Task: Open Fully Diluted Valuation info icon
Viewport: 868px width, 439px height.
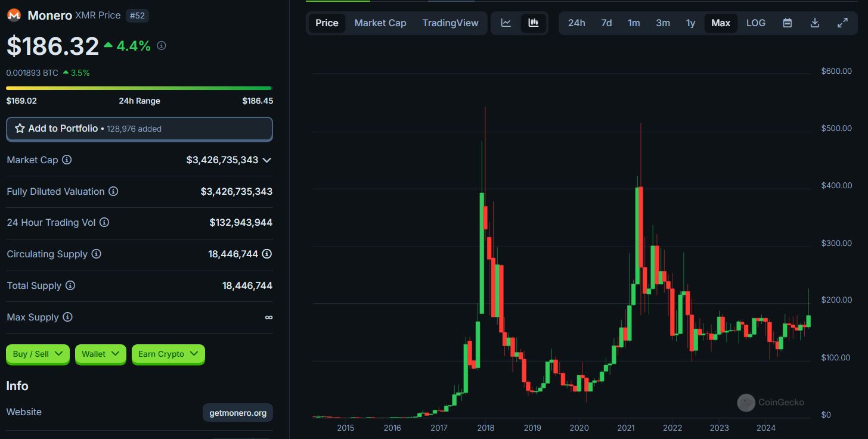Action: [113, 191]
